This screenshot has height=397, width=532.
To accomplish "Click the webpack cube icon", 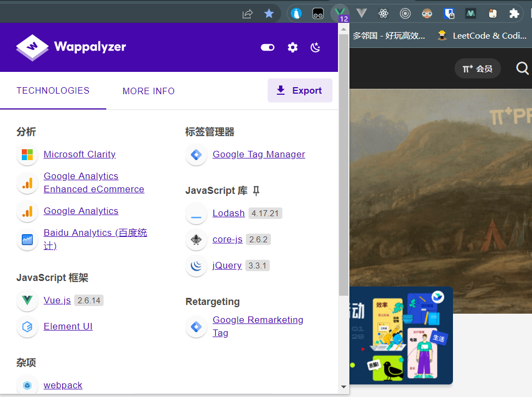I will click(27, 386).
